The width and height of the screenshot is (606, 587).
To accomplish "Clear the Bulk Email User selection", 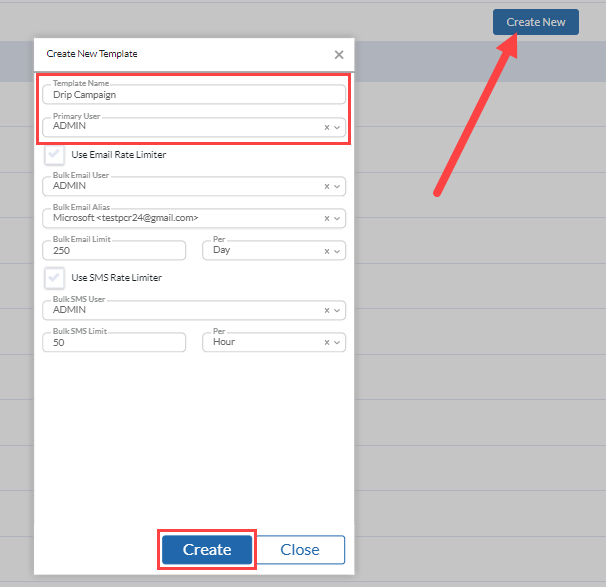I will [327, 187].
